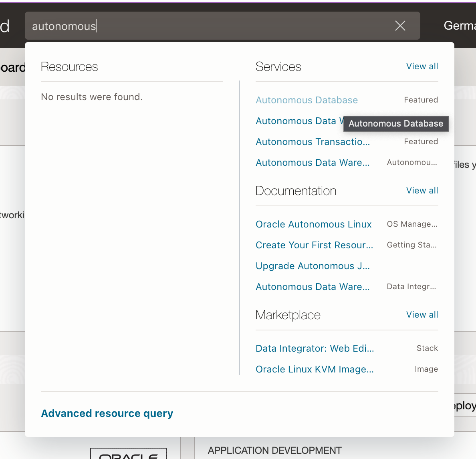The image size is (476, 459).
Task: Open Create Your First Resource documentation link
Action: click(x=314, y=245)
